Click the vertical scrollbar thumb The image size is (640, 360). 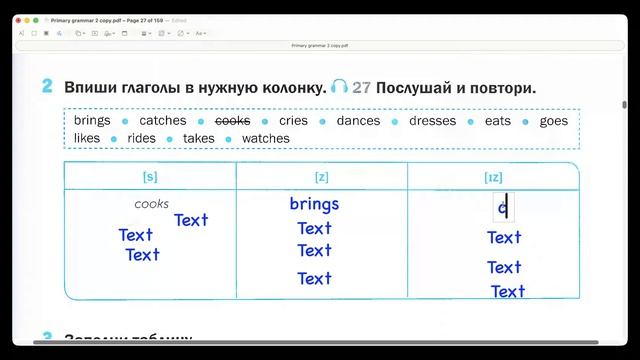coord(624,105)
